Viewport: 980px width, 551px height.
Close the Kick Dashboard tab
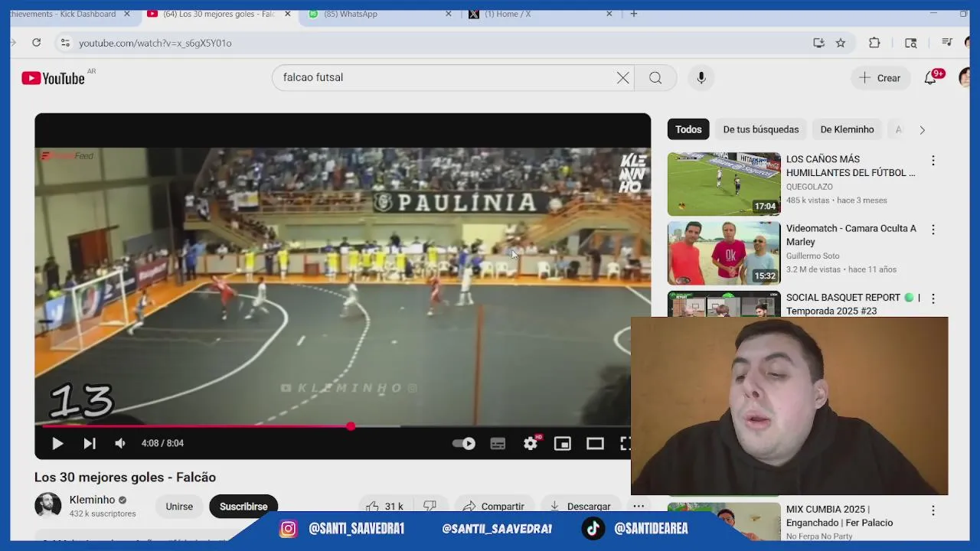127,14
